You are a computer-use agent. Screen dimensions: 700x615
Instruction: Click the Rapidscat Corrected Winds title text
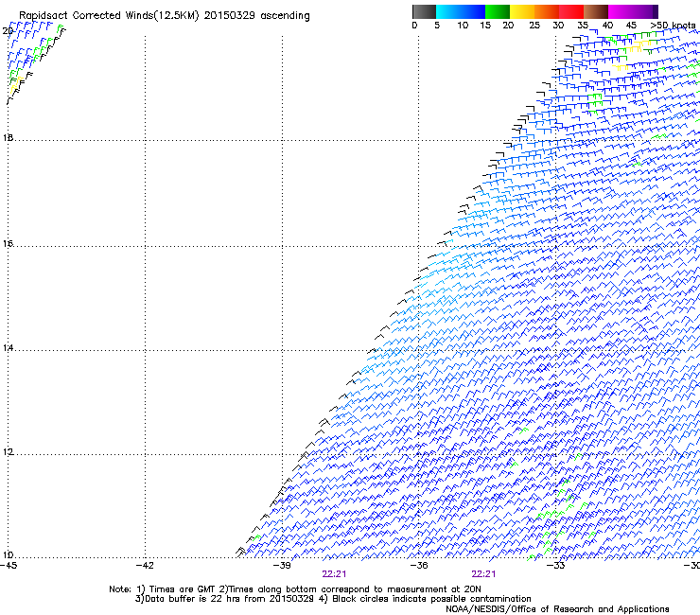coord(165,16)
